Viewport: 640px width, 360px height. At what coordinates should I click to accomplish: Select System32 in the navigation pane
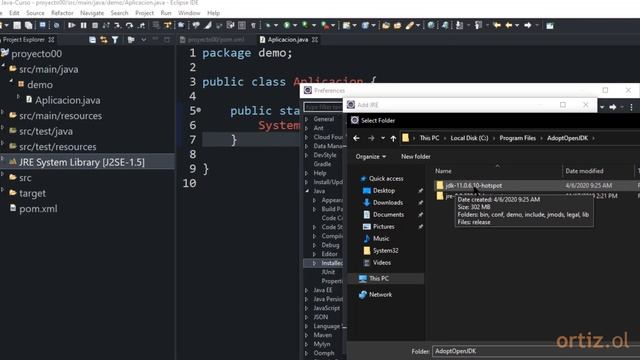(385, 251)
